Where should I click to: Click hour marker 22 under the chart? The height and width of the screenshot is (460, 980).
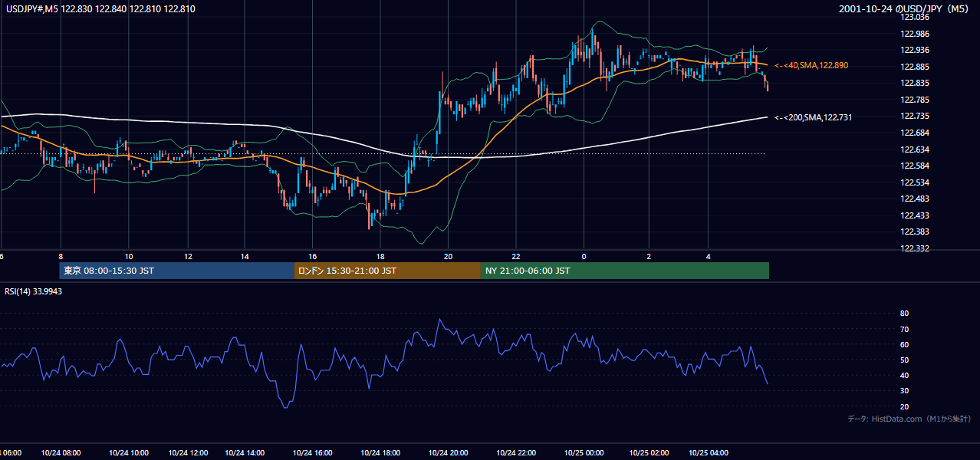516,256
